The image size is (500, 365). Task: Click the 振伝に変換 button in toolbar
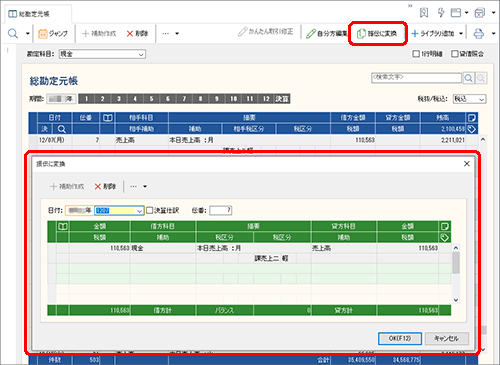click(377, 33)
